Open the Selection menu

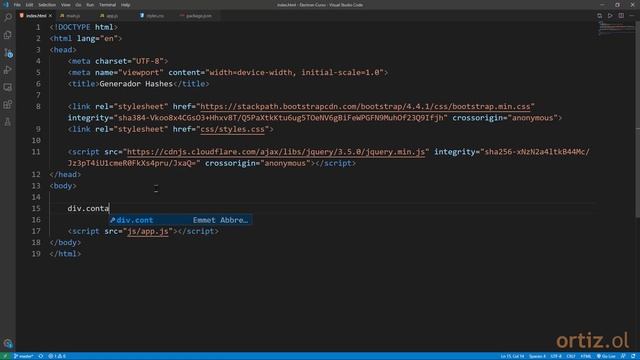47,5
